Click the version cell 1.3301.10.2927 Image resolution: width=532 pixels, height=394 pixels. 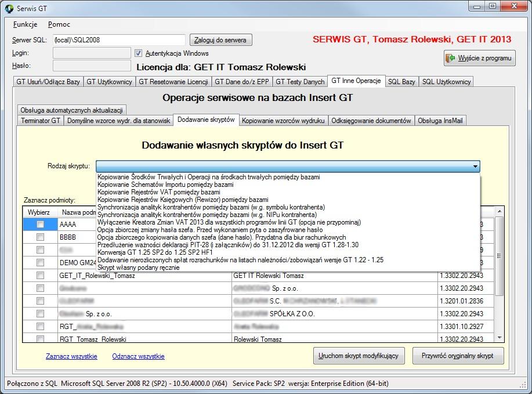pos(466,327)
